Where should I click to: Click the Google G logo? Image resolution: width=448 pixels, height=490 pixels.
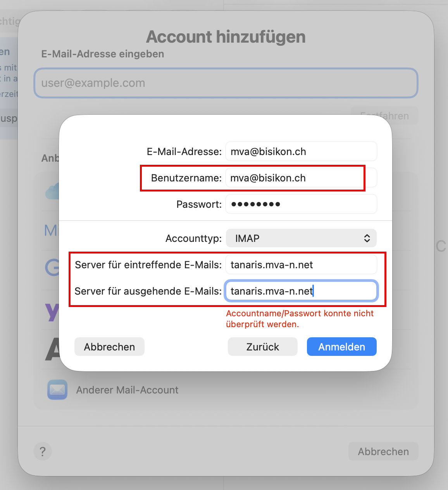coord(52,267)
